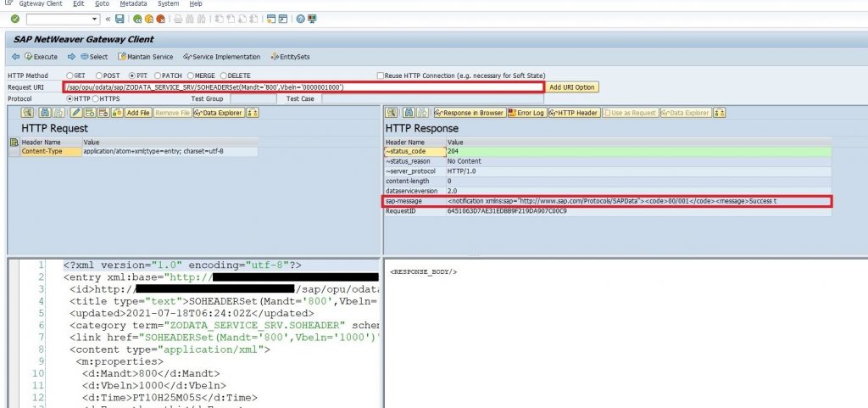Open the Metadata menu
Screen dimensions: 868x408
[133, 3]
